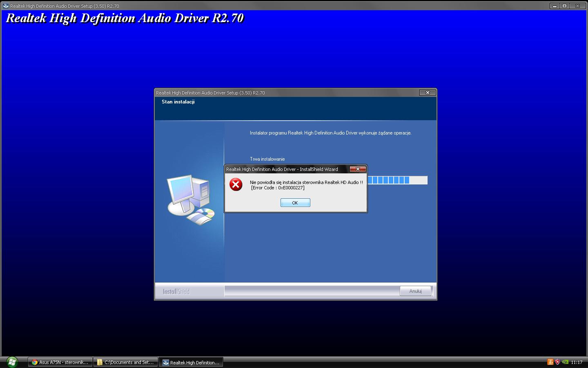Click Chrome icon on Asus A7SN taskbar item

click(x=35, y=362)
